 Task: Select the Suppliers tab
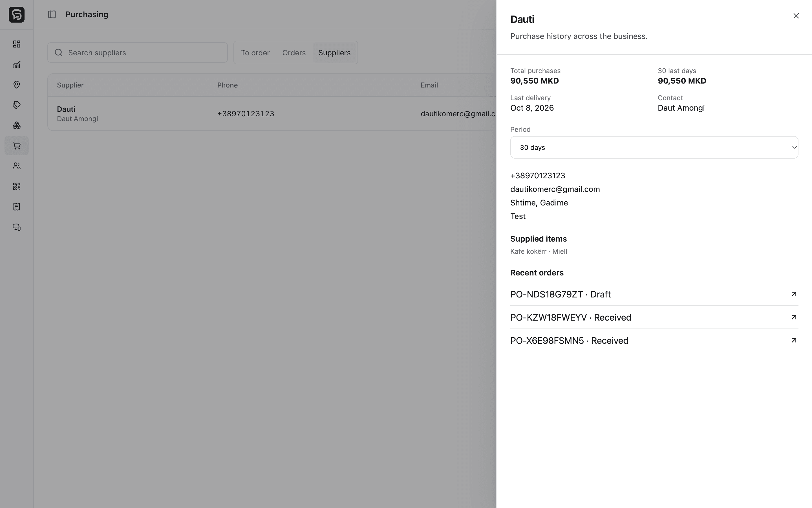tap(334, 53)
